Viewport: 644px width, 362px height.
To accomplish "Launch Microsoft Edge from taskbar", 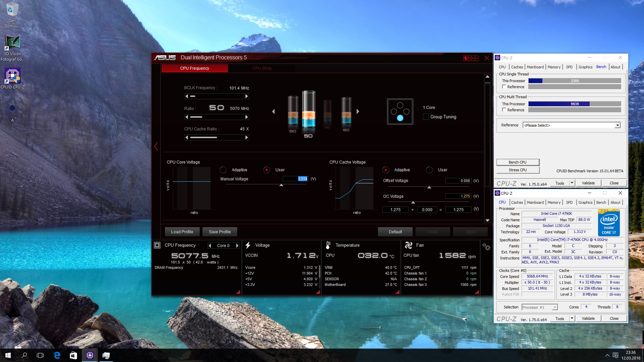I will tap(57, 355).
